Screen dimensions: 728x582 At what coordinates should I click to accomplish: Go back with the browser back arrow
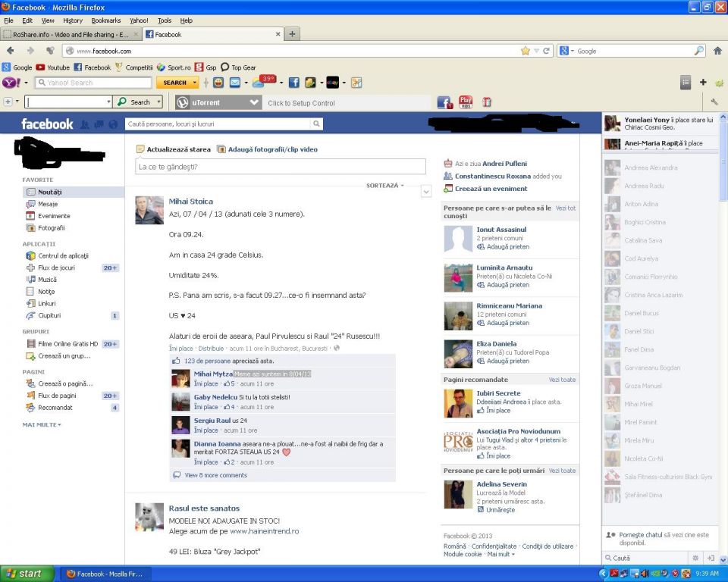10,51
